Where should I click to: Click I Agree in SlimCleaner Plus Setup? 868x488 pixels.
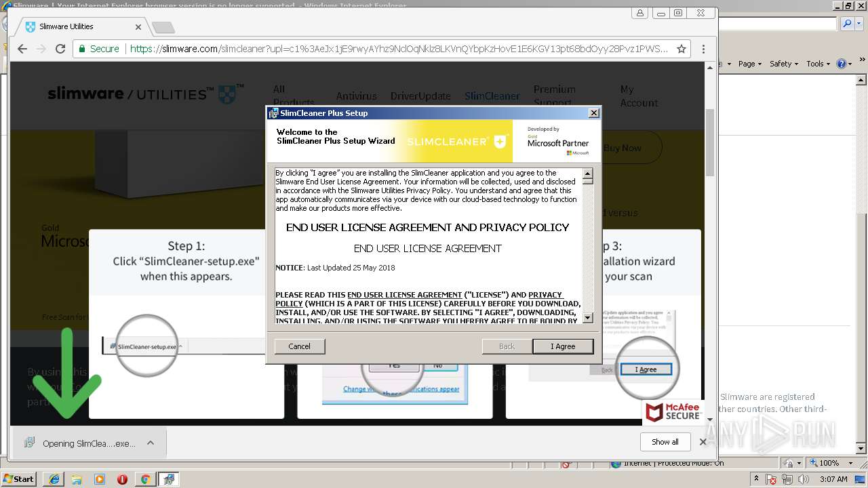563,346
